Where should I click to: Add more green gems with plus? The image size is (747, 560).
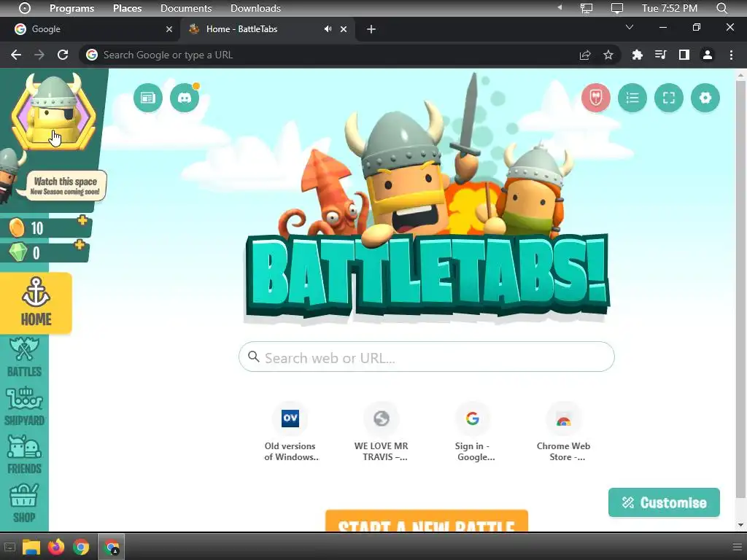point(80,245)
